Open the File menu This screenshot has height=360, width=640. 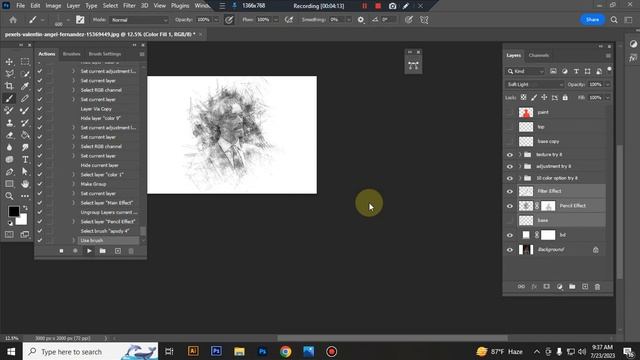(20, 6)
